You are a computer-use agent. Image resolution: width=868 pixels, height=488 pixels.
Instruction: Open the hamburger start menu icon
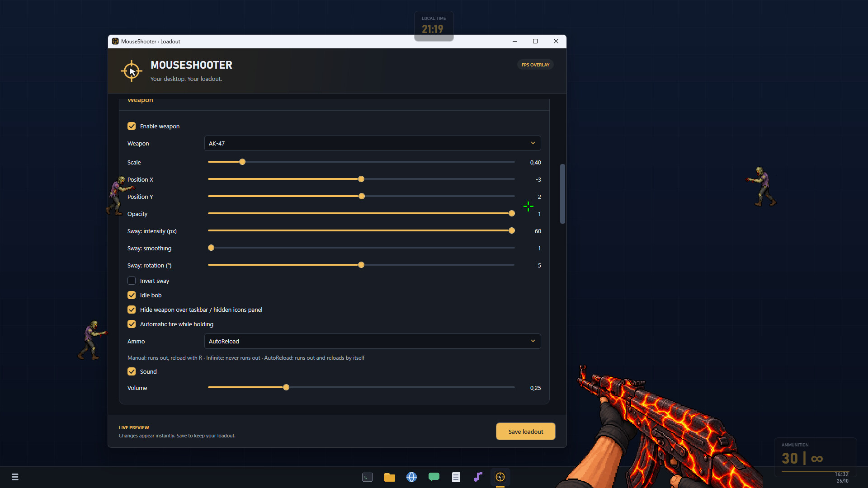tap(15, 477)
